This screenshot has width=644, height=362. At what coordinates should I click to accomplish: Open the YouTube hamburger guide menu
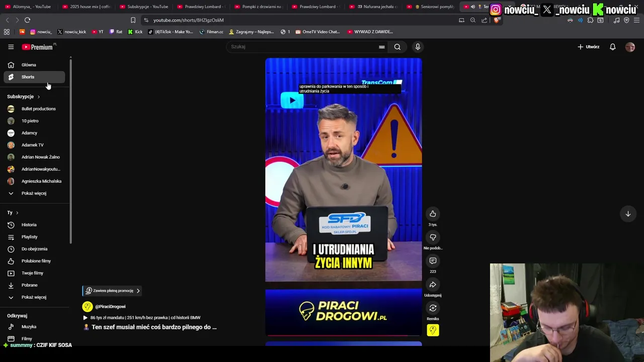point(11,47)
